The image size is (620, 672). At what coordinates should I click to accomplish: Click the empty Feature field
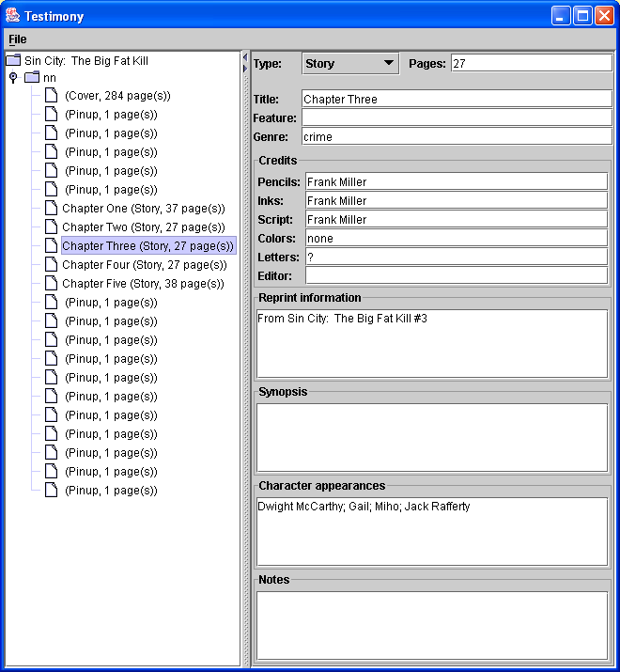[x=457, y=117]
